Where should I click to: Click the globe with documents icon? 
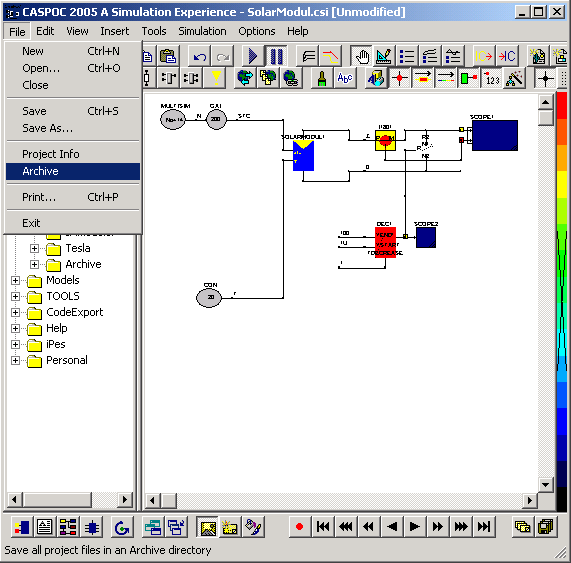tap(268, 78)
